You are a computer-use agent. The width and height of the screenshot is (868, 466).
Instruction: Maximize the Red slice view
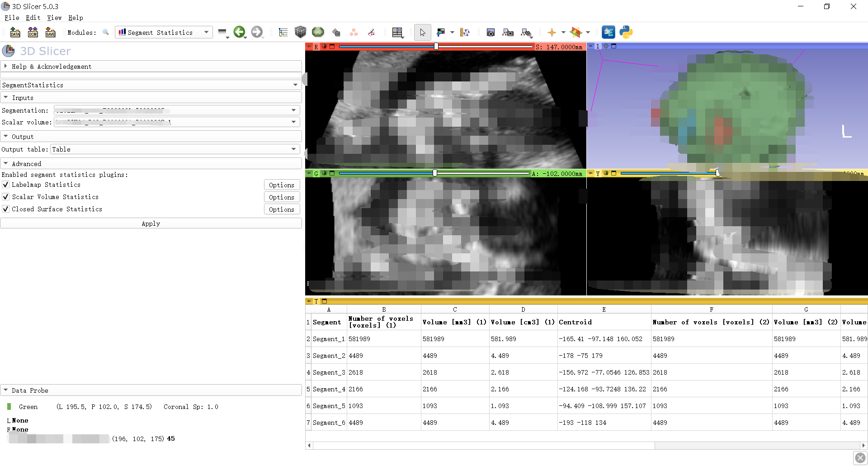pyautogui.click(x=332, y=47)
